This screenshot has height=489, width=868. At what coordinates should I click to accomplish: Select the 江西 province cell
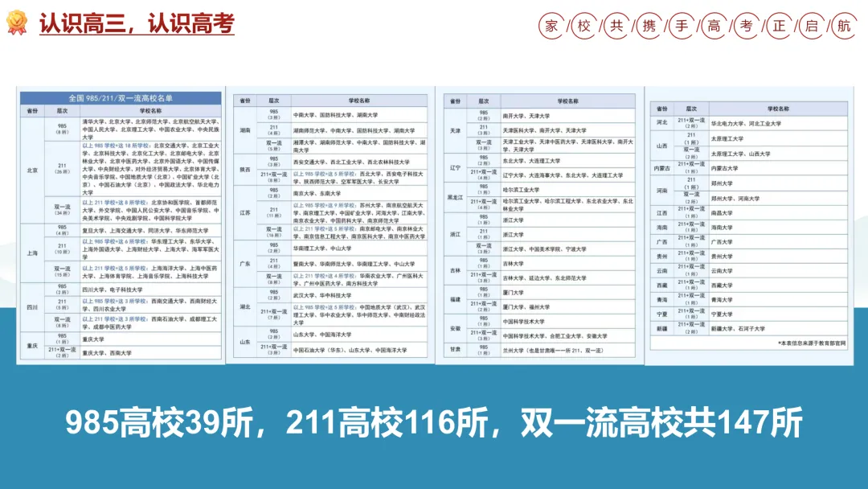pyautogui.click(x=662, y=212)
